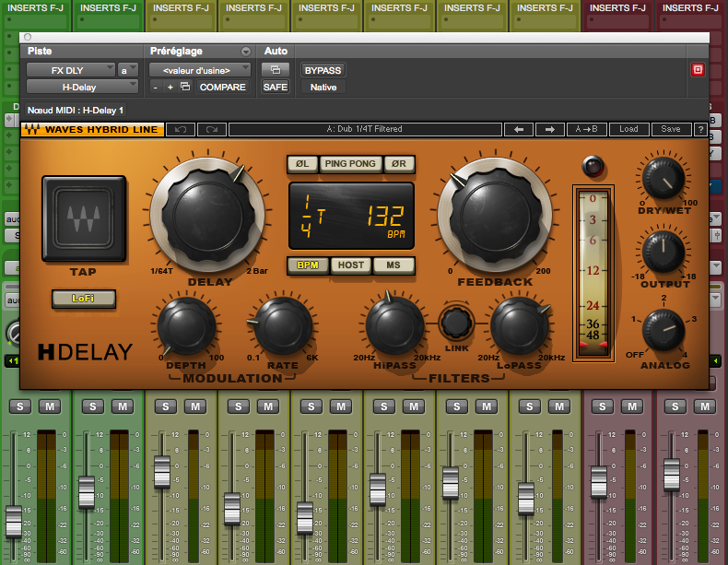Click the LoPASS filter knob
Viewport: 728px width, 565px height.
(x=520, y=327)
